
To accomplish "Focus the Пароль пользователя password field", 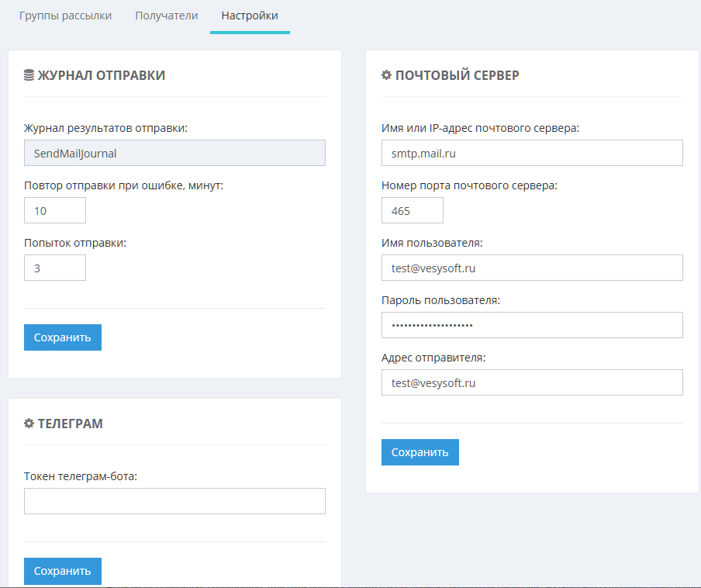I will 532,325.
